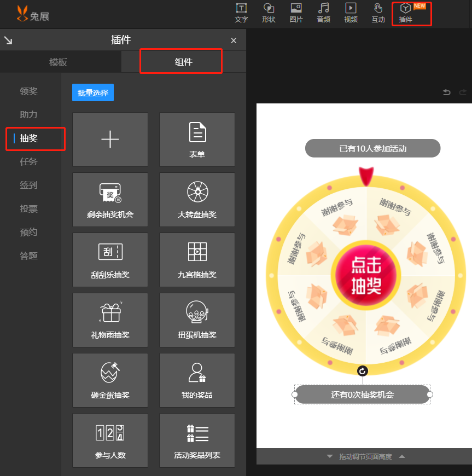Select the 还有0次抽奖机会 element
Image resolution: width=472 pixels, height=476 pixels.
click(363, 394)
